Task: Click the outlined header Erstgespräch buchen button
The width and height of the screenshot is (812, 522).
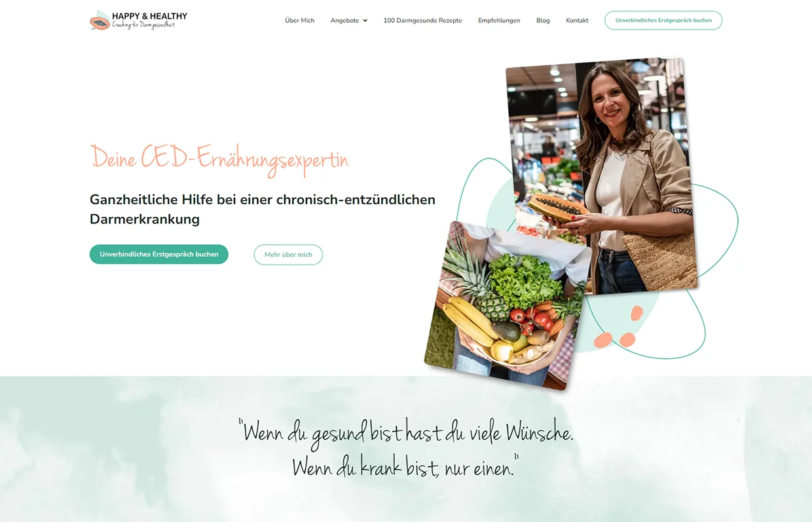Action: click(x=663, y=20)
